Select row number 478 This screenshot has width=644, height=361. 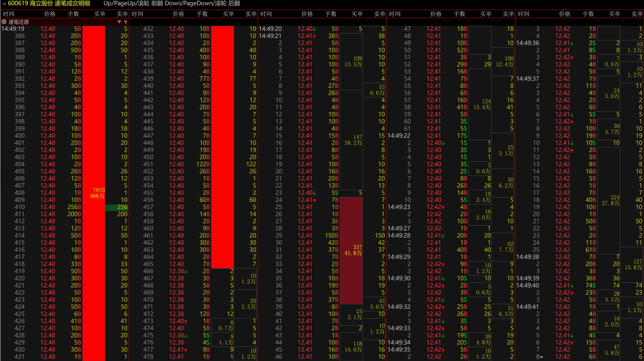(148, 357)
